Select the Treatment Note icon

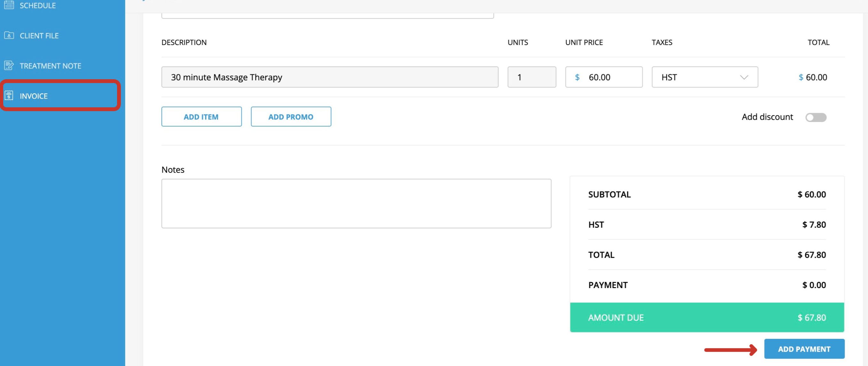8,65
